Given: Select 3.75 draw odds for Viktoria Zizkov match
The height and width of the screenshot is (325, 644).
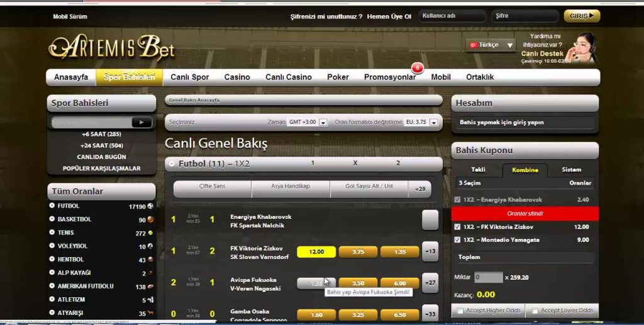Looking at the screenshot, I should [358, 252].
